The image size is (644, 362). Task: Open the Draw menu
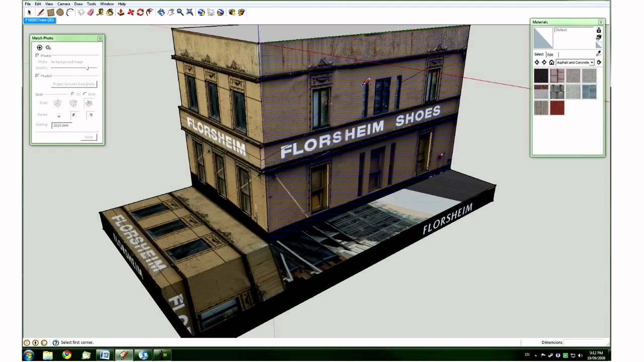coord(78,4)
